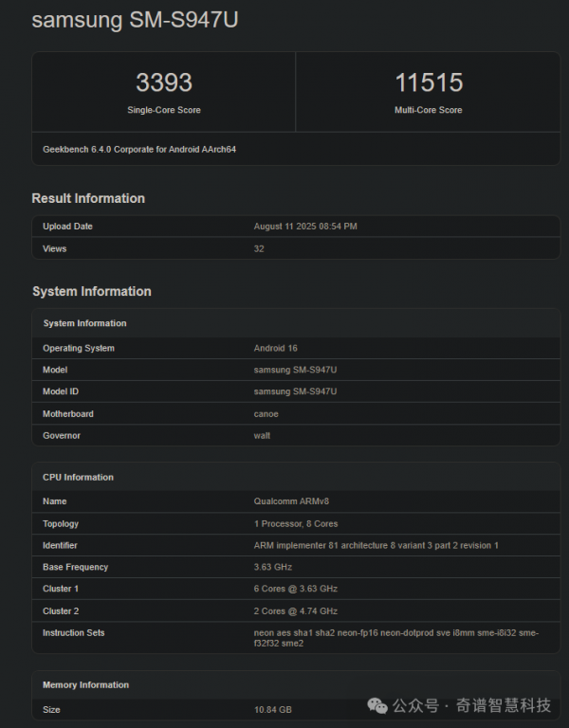This screenshot has height=728, width=569.
Task: Select the views count 32
Action: 259,249
